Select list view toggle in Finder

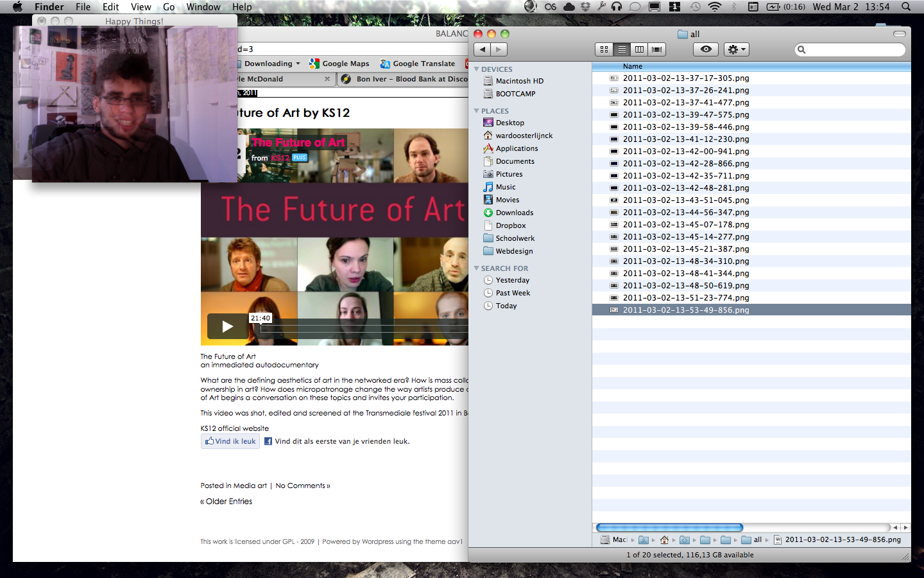(622, 49)
